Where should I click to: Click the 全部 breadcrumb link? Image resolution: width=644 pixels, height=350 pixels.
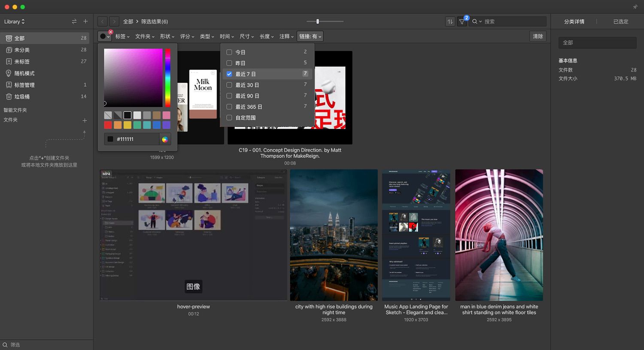[x=128, y=21]
